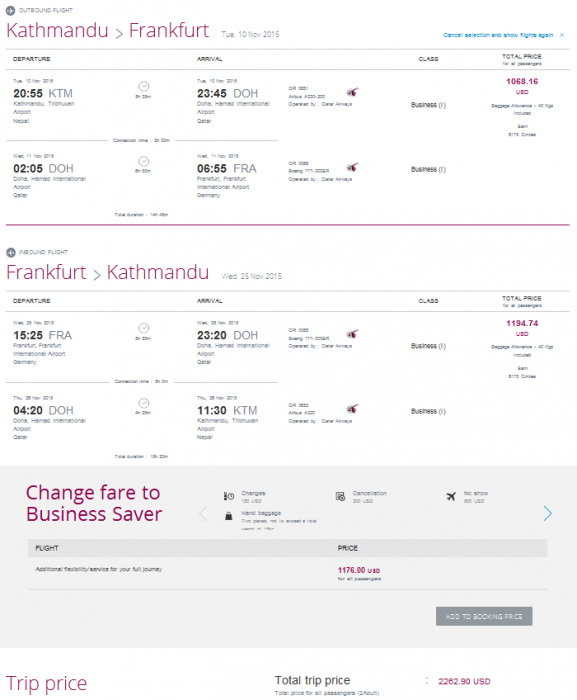Click Cancel selection and show flights again
577x700 pixels.
[498, 35]
